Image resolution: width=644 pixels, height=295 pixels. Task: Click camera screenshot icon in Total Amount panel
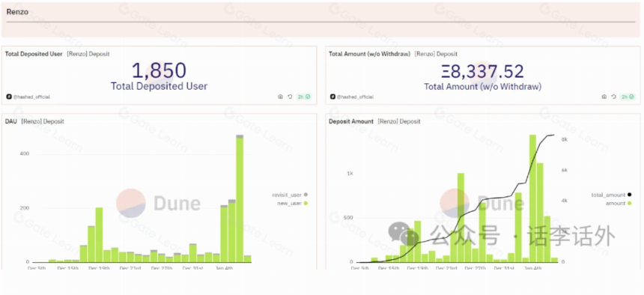tap(604, 97)
